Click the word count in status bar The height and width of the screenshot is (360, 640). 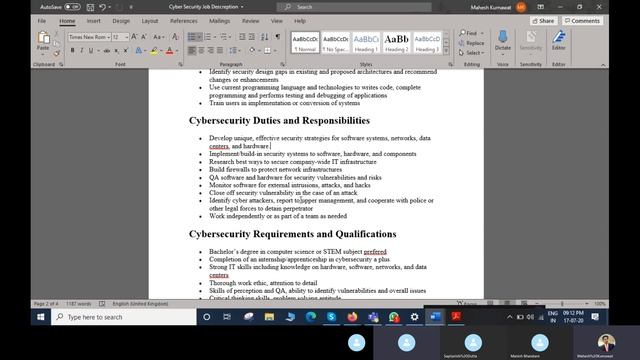pyautogui.click(x=78, y=304)
